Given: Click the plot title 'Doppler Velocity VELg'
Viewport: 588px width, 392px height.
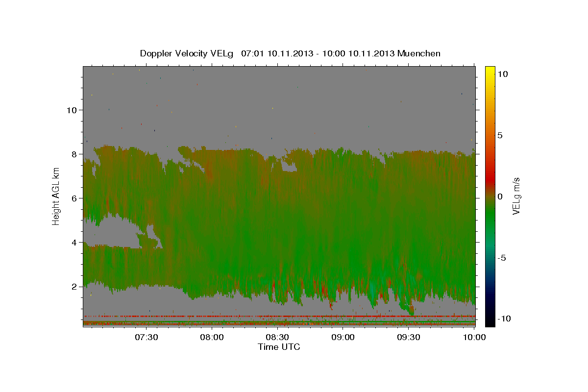Looking at the screenshot, I should coord(187,53).
